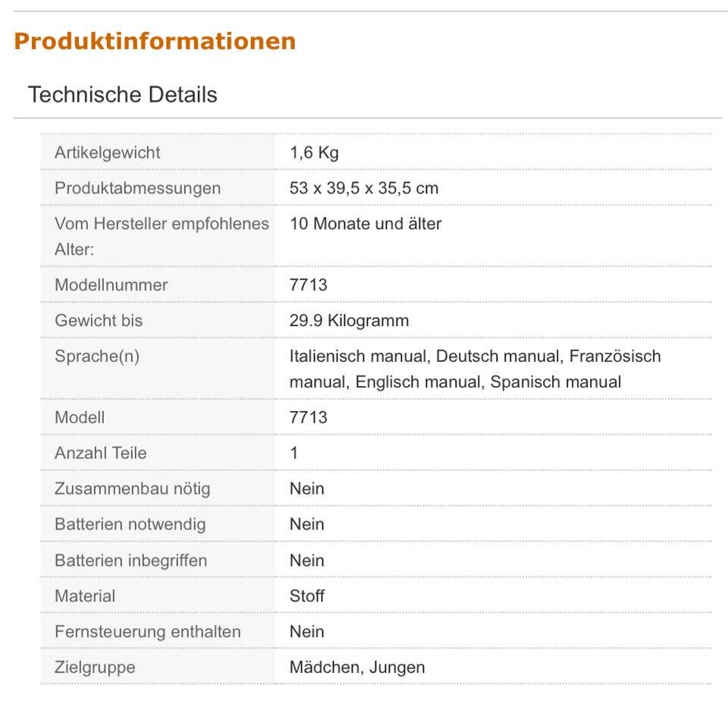The image size is (728, 710).
Task: Click the 29.9 Kilogramm value
Action: [349, 321]
